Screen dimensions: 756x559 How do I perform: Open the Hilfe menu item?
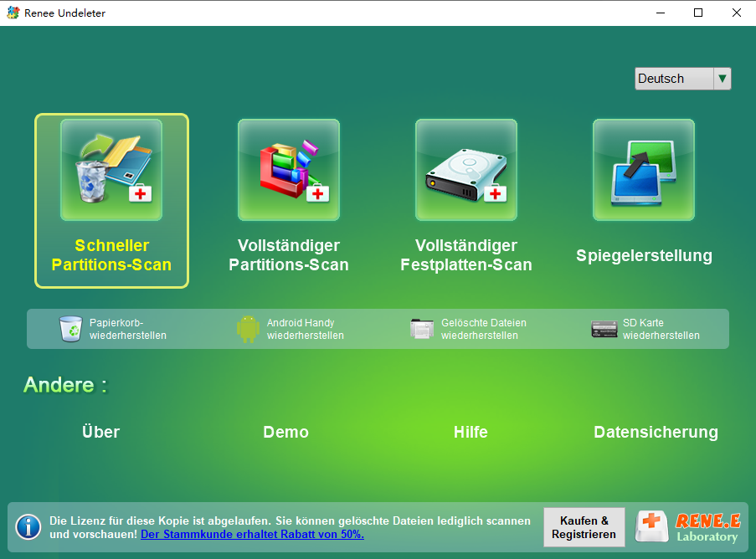point(471,432)
